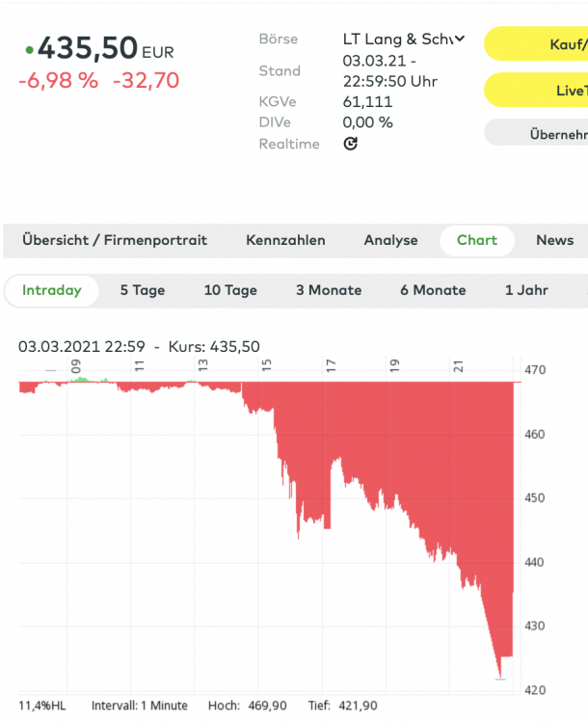
Task: Go to the Analyse tab
Action: point(390,240)
